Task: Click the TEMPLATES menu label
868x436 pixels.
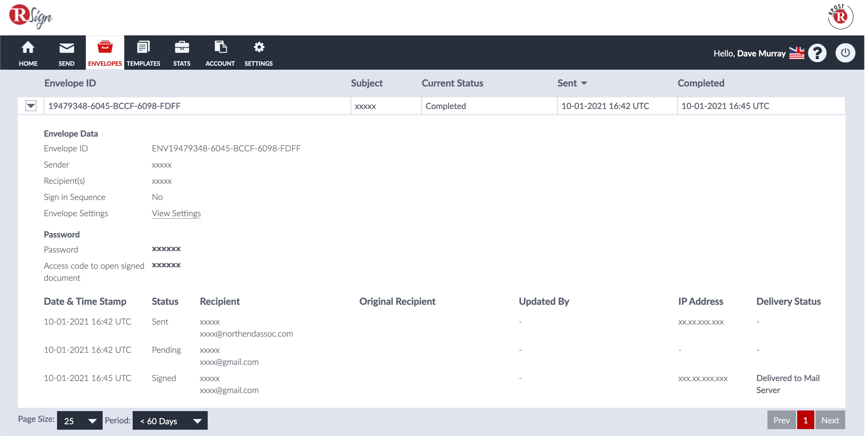Action: [143, 63]
